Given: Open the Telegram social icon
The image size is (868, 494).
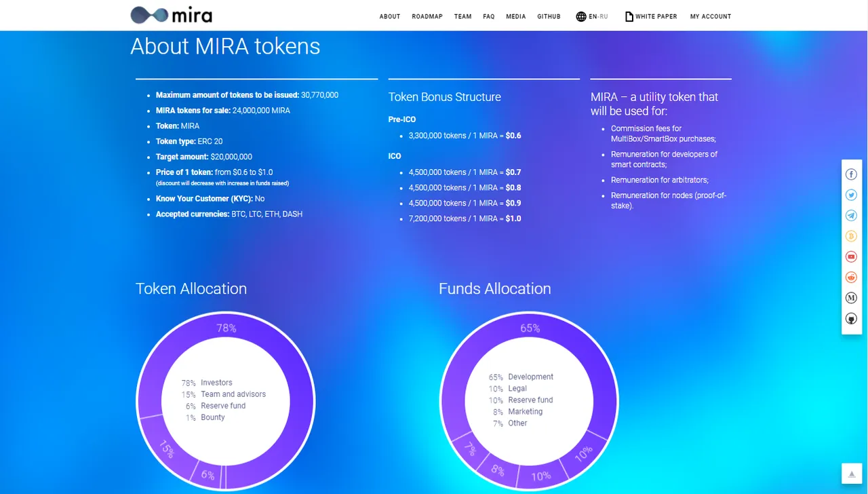Looking at the screenshot, I should pos(852,216).
